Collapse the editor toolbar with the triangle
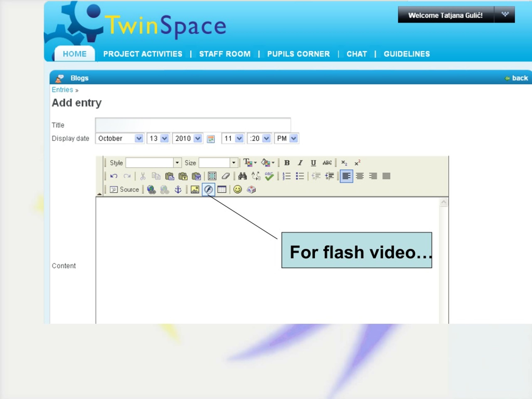 [99, 194]
